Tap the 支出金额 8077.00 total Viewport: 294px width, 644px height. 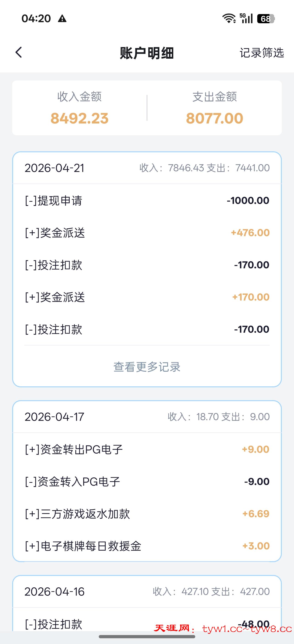(x=214, y=118)
